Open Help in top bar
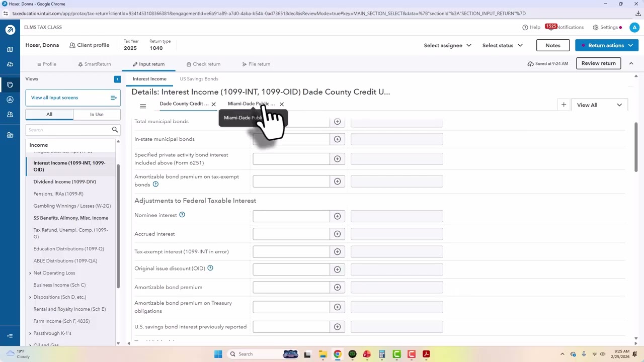 click(531, 27)
